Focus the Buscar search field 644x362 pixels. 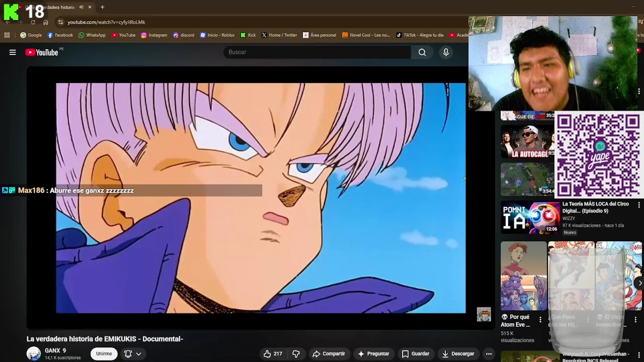tap(317, 52)
